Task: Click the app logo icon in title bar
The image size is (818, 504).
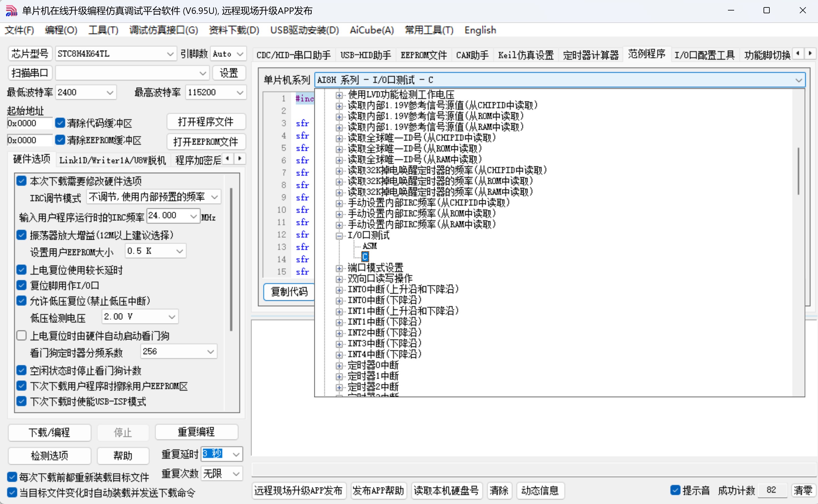Action: coord(11,11)
